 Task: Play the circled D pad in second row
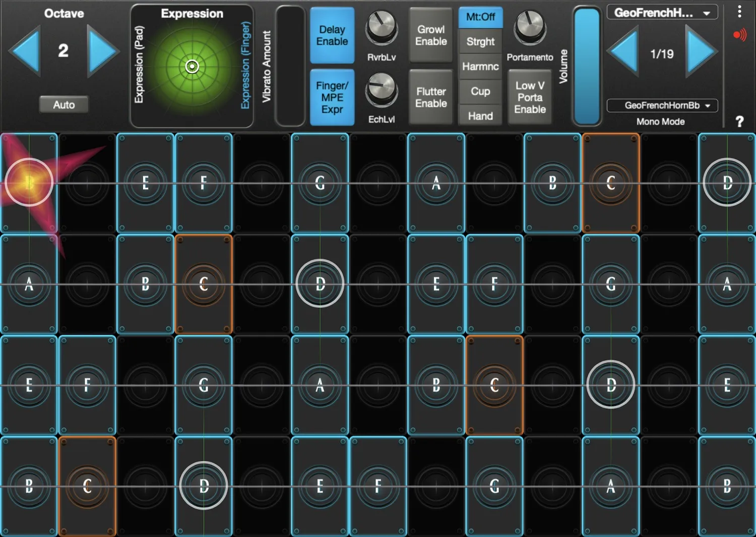[x=320, y=284]
